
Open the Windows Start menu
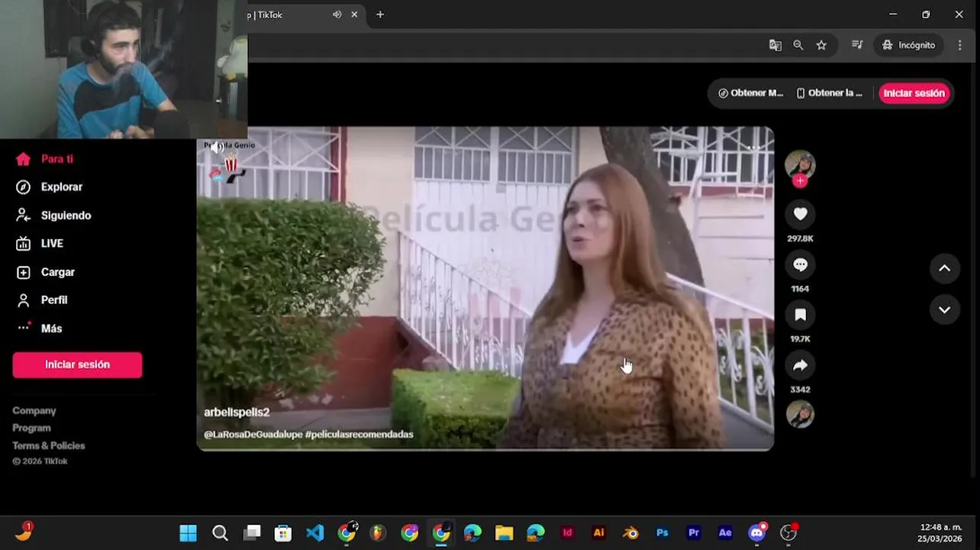(x=188, y=533)
